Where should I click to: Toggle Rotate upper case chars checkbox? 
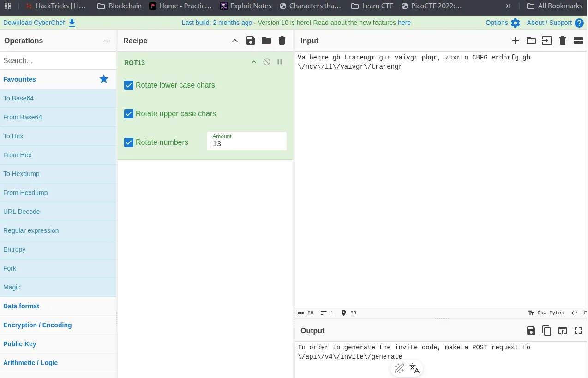tap(129, 114)
